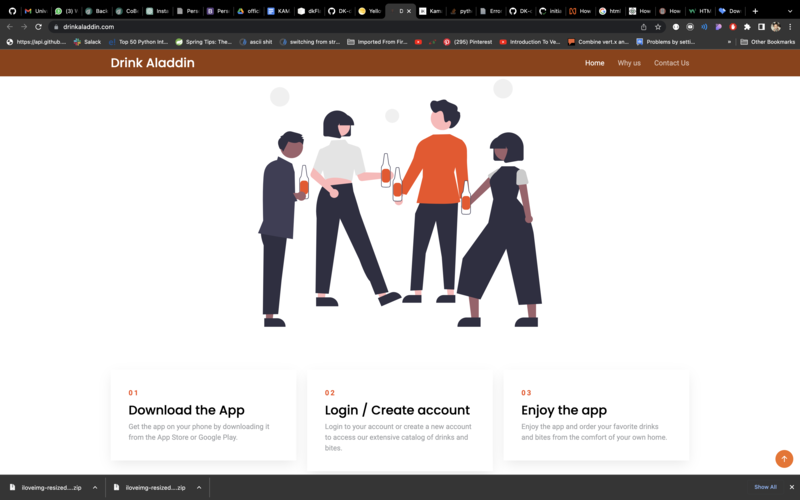Bookmark this page with the star icon
The width and height of the screenshot is (800, 500).
click(658, 27)
